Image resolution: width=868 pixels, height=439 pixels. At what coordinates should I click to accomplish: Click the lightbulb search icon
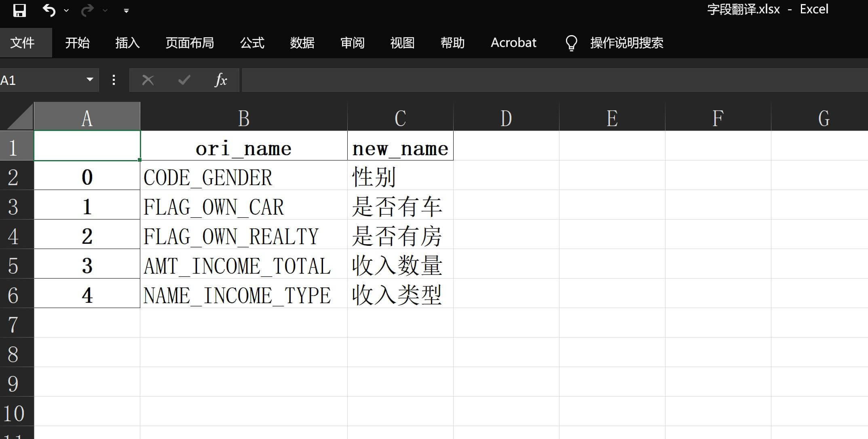click(571, 42)
